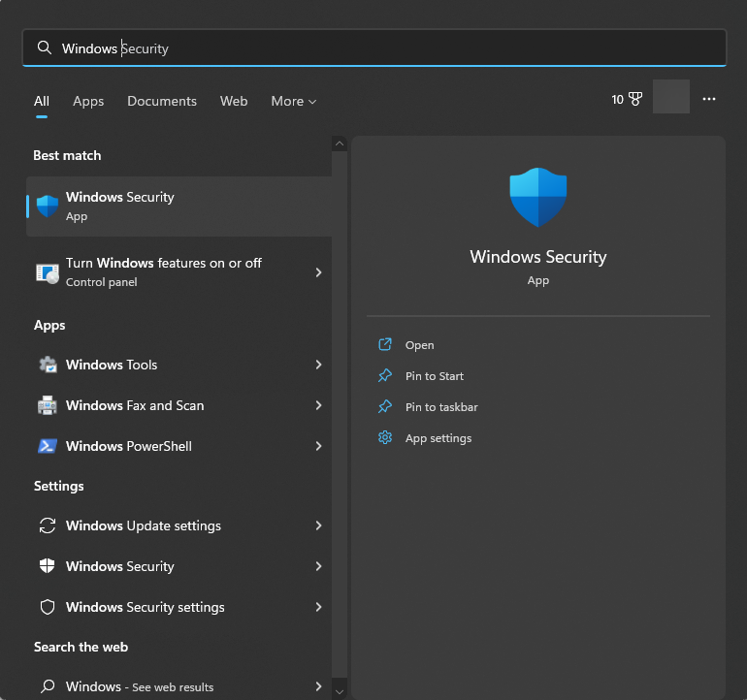The height and width of the screenshot is (700, 747).
Task: Click the Windows Update settings sync icon
Action: point(47,525)
